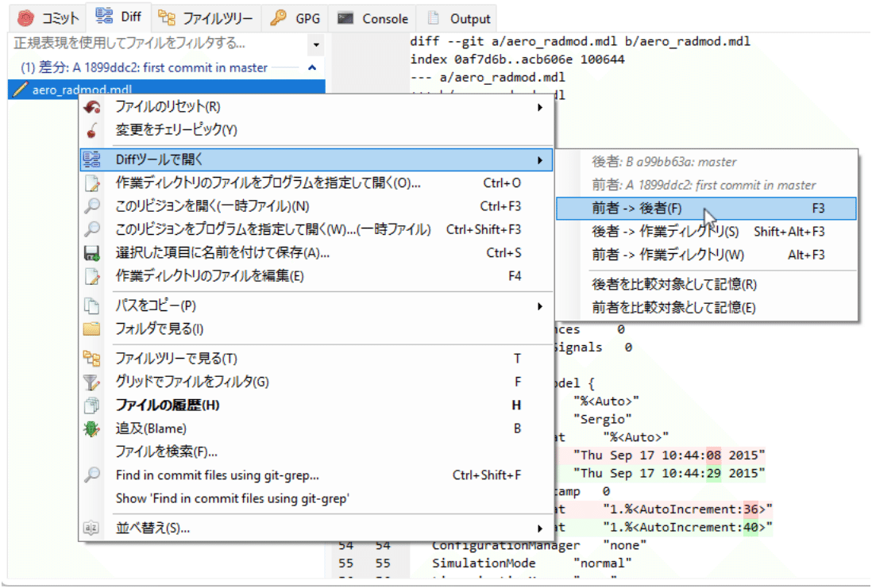Click the magnifier icon for このリビジョンを開く(一時ファイル)
Viewport: 872px width, 588px height.
point(92,206)
